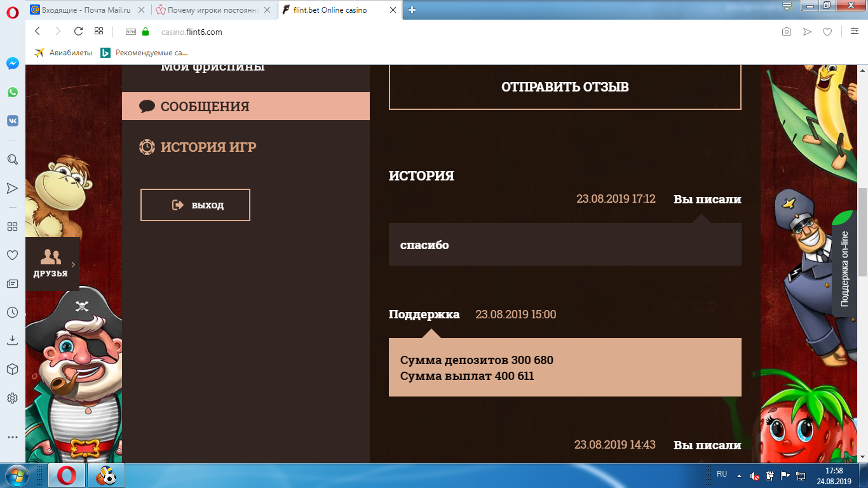
Task: Open the sidebar downloads icon
Action: click(x=12, y=341)
